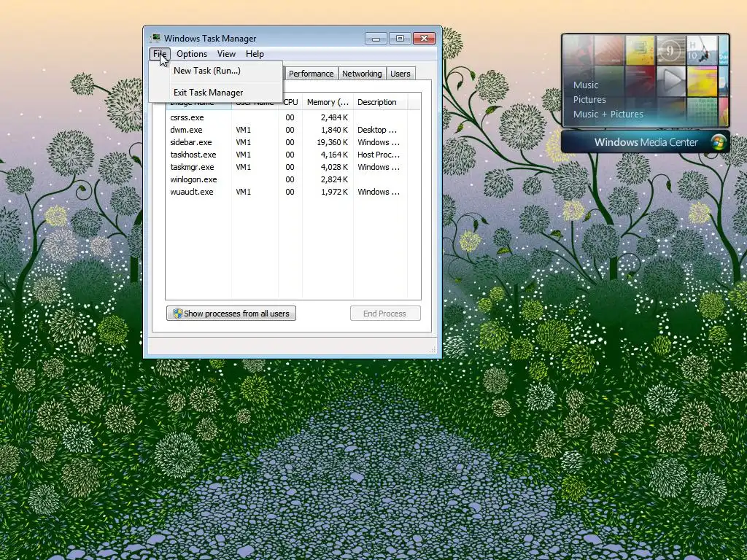Select the taskmgr.exe process

tap(287, 167)
